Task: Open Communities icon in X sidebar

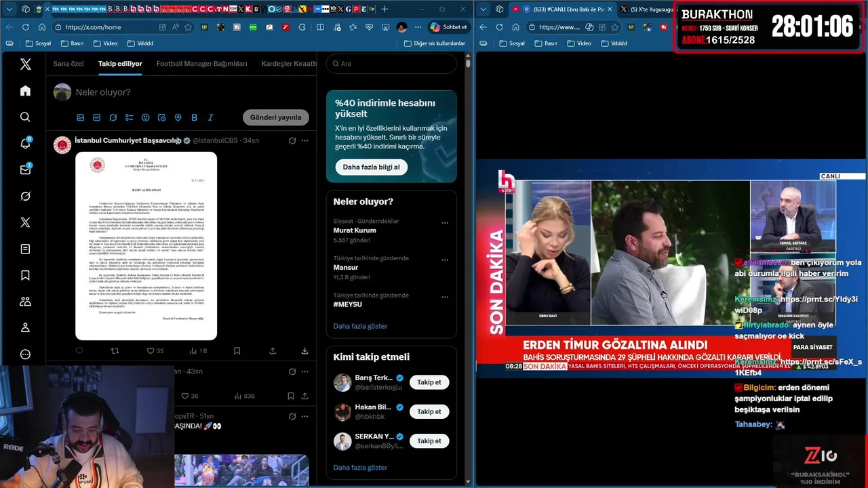Action: (25, 302)
